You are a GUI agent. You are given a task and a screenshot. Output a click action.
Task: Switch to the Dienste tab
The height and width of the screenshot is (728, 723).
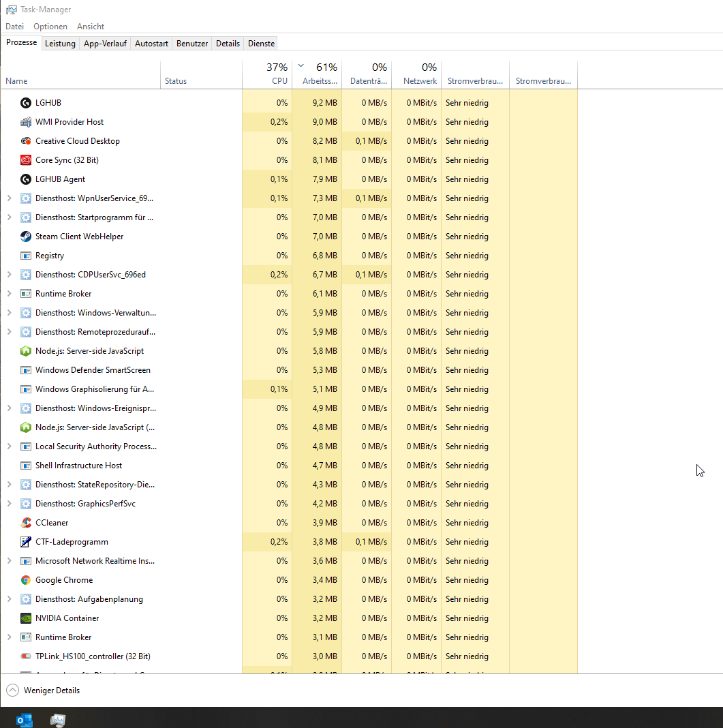coord(261,43)
